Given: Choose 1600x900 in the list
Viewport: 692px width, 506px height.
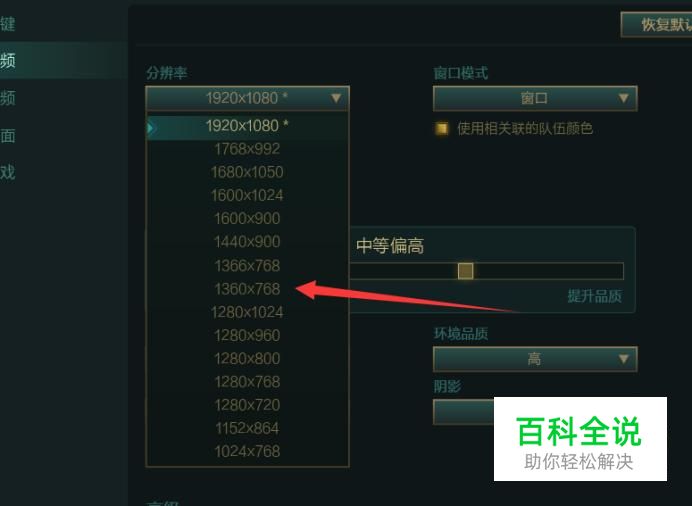Looking at the screenshot, I should click(x=247, y=218).
